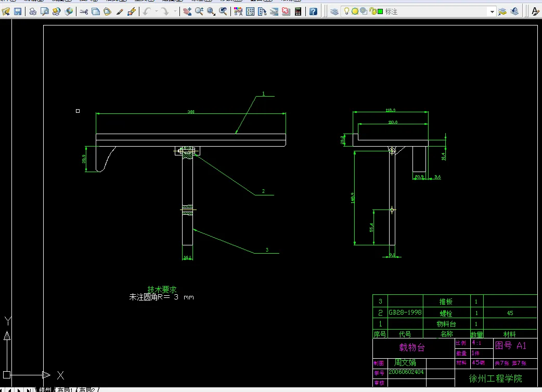This screenshot has height=392, width=542.
Task: Switch to the 布局1 layout tab
Action: point(65,389)
